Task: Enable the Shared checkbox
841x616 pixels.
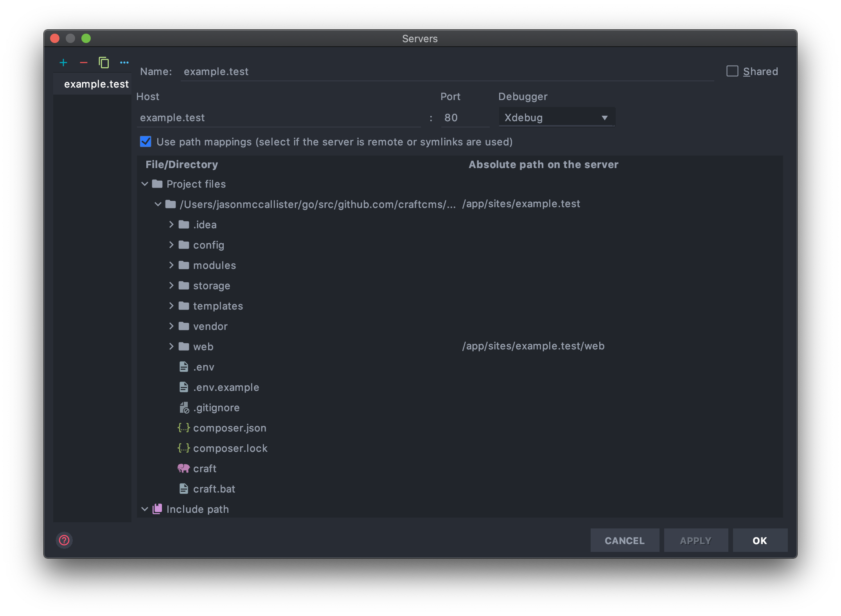Action: 732,71
